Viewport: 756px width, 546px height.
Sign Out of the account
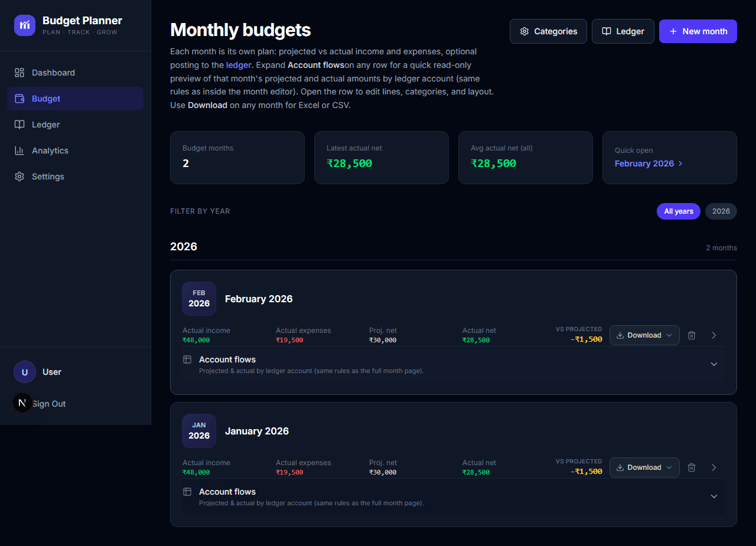(48, 404)
